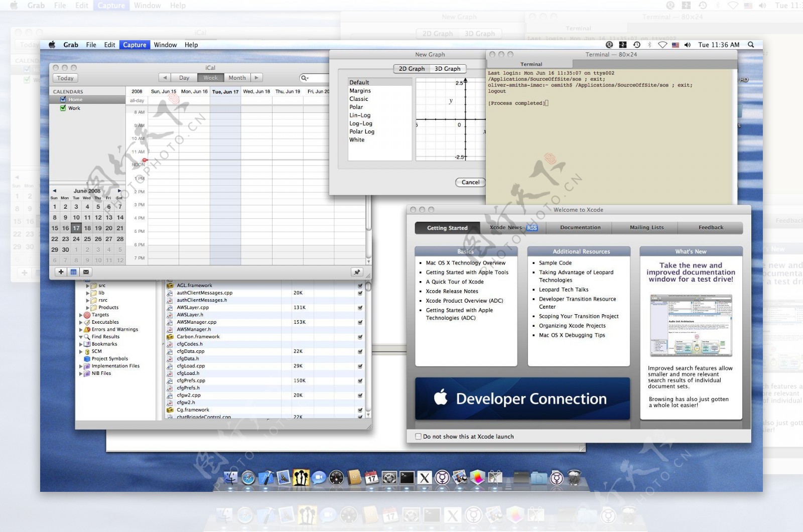The width and height of the screenshot is (803, 532).
Task: Expand the Products folder disclosure triangle
Action: click(87, 308)
